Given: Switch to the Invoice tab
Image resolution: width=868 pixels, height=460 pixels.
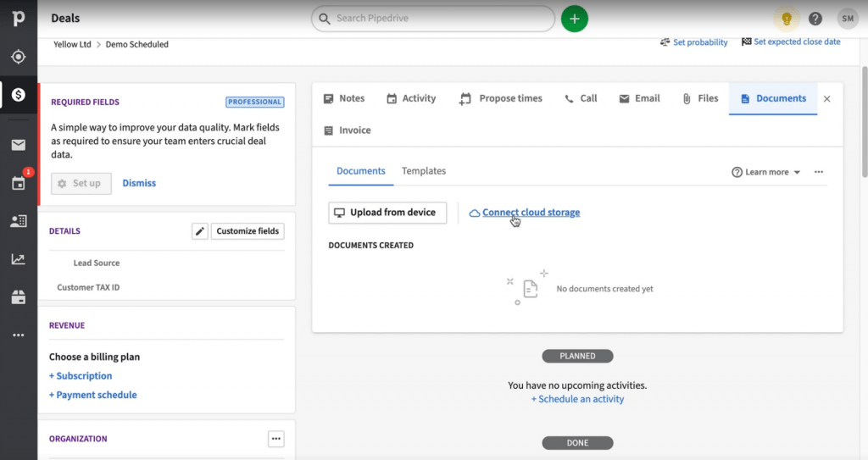Looking at the screenshot, I should 347,130.
